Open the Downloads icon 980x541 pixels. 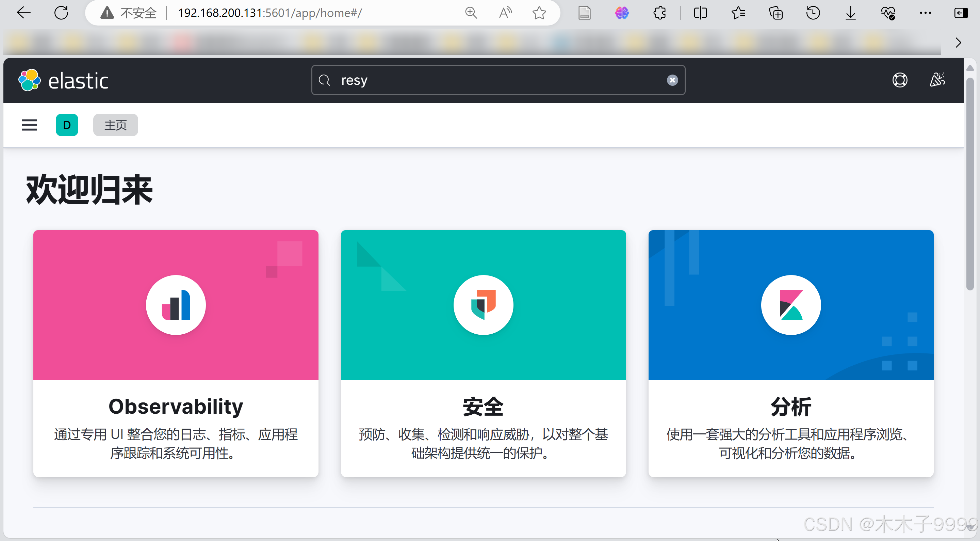point(851,13)
